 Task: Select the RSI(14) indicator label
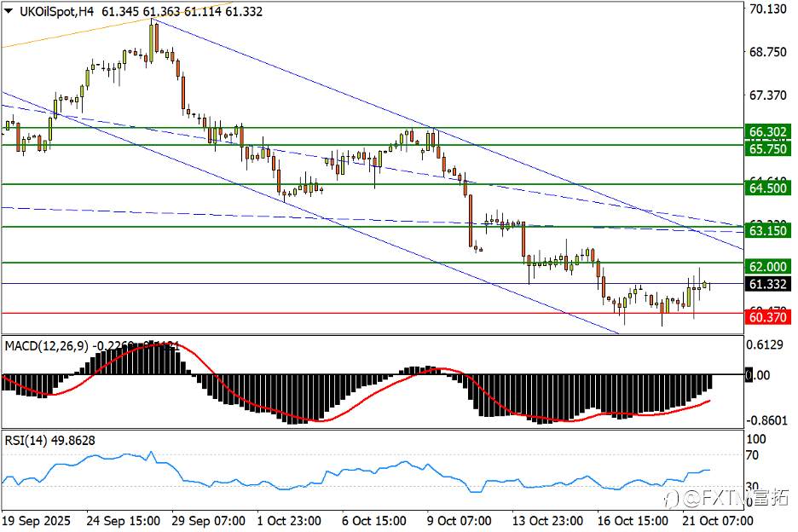pyautogui.click(x=26, y=441)
